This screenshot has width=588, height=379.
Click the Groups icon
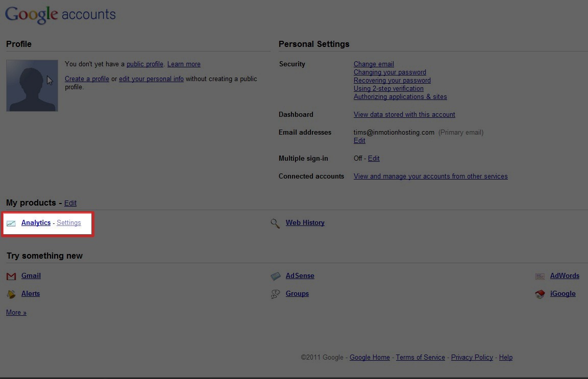[276, 294]
